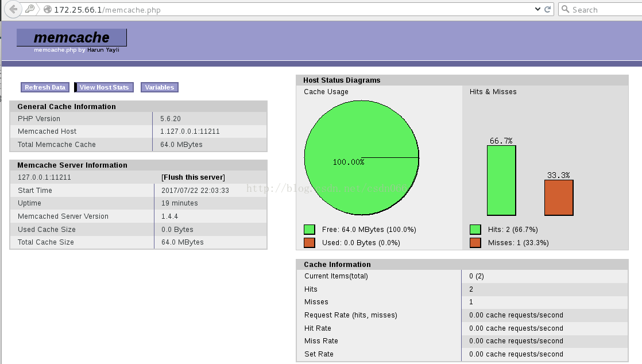Click the Hits & Misses chart title

coord(493,92)
